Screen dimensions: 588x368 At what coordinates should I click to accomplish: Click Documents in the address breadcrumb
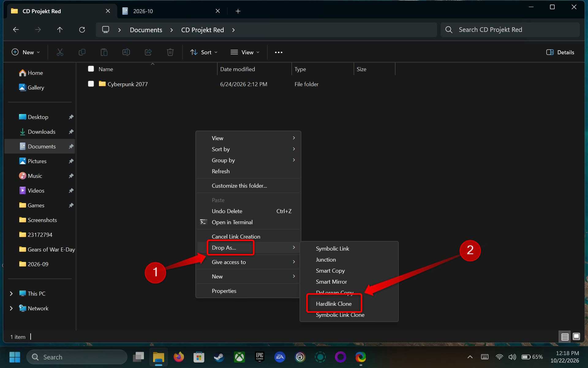click(x=146, y=30)
